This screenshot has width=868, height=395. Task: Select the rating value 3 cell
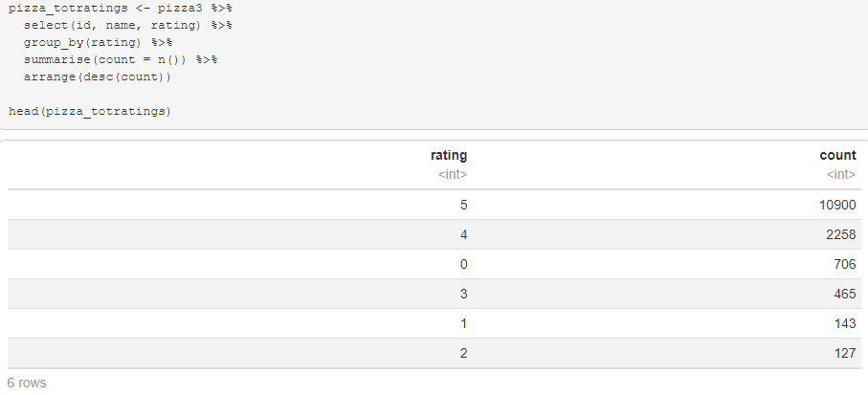(463, 294)
